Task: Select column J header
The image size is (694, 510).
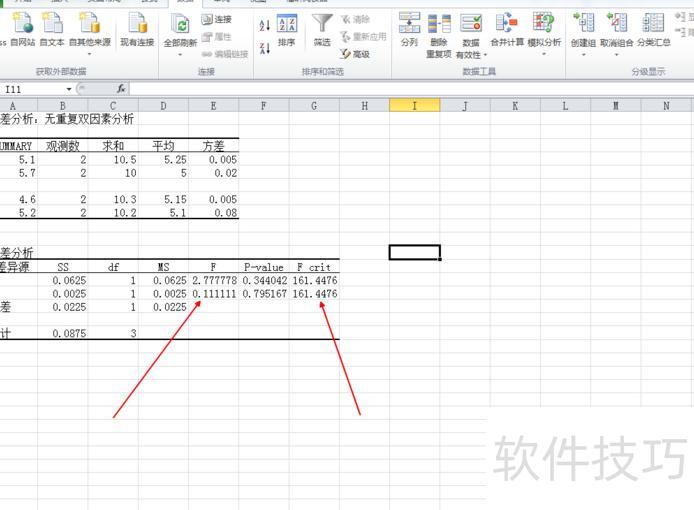Action: (465, 105)
